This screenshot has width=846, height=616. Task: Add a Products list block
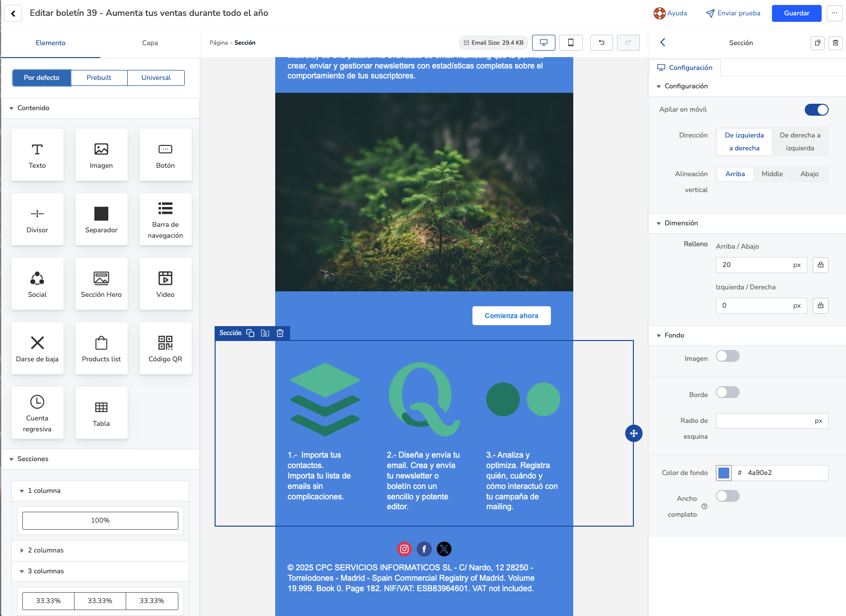point(101,348)
